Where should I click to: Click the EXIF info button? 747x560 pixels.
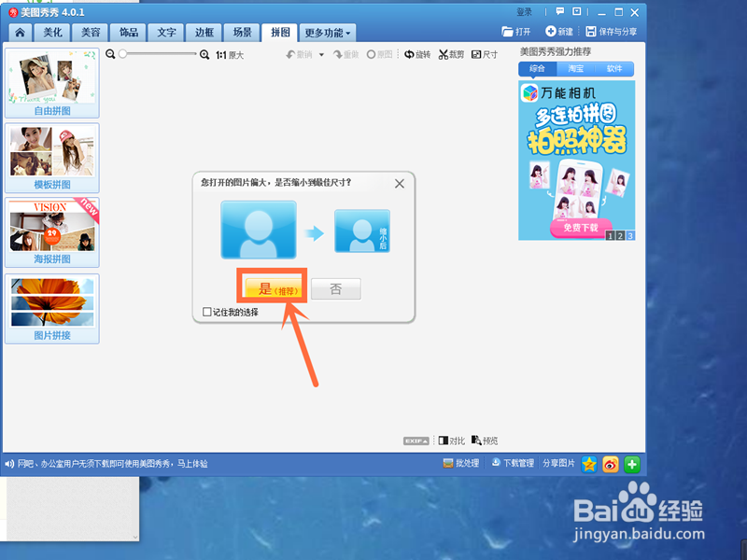416,441
